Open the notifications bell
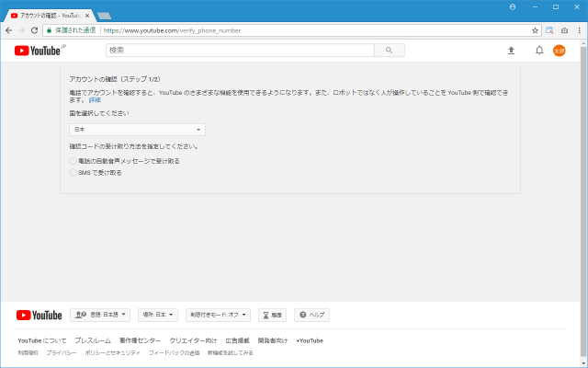Viewport: 588px width, 368px height. click(539, 51)
